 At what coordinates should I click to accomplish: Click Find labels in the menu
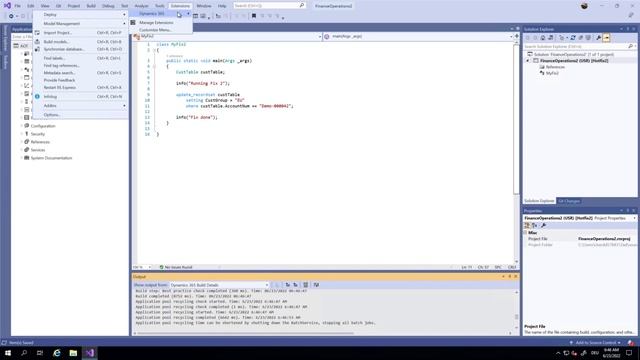click(81, 58)
